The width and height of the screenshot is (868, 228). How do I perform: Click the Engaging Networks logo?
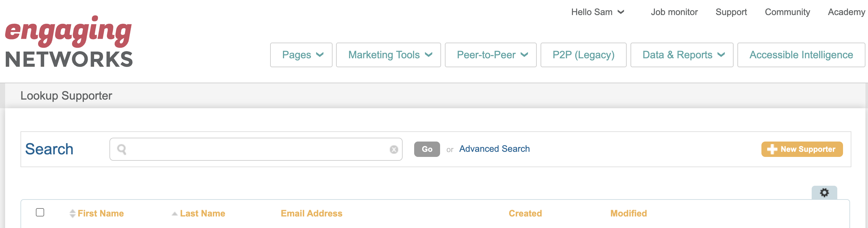(69, 42)
